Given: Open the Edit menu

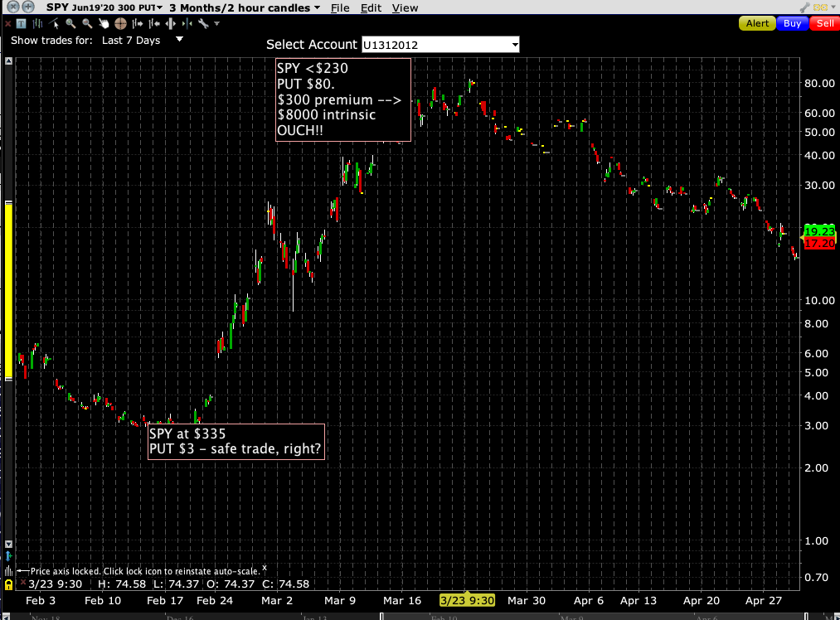Looking at the screenshot, I should tap(371, 8).
